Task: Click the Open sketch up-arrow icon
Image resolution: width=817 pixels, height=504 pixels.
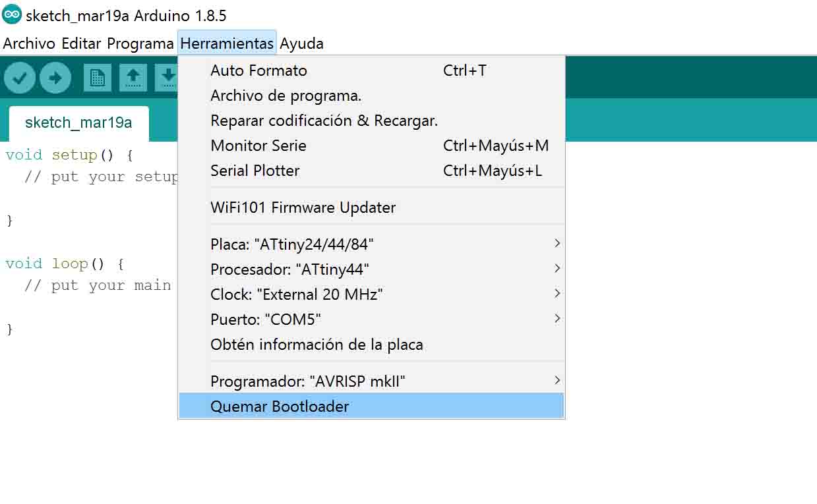Action: click(133, 78)
